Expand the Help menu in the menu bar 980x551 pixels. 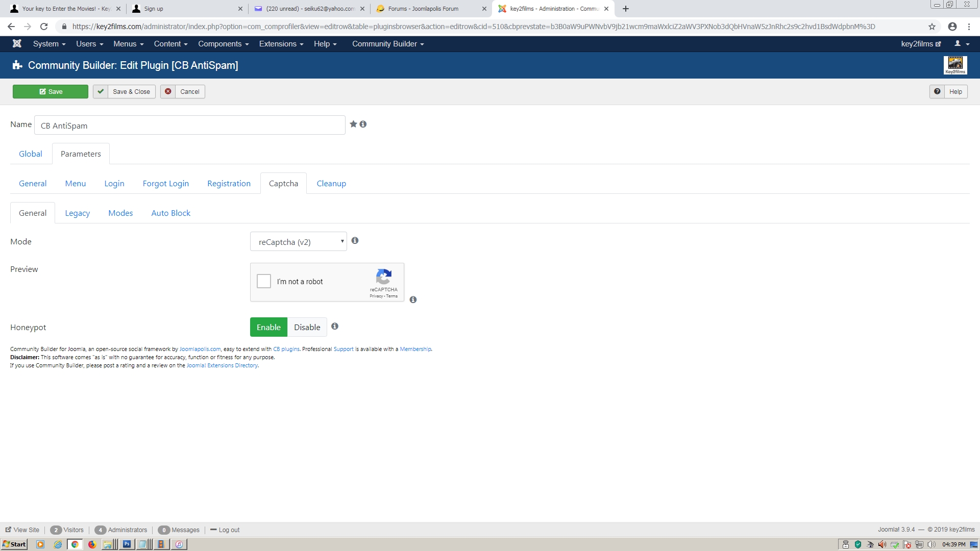point(325,44)
